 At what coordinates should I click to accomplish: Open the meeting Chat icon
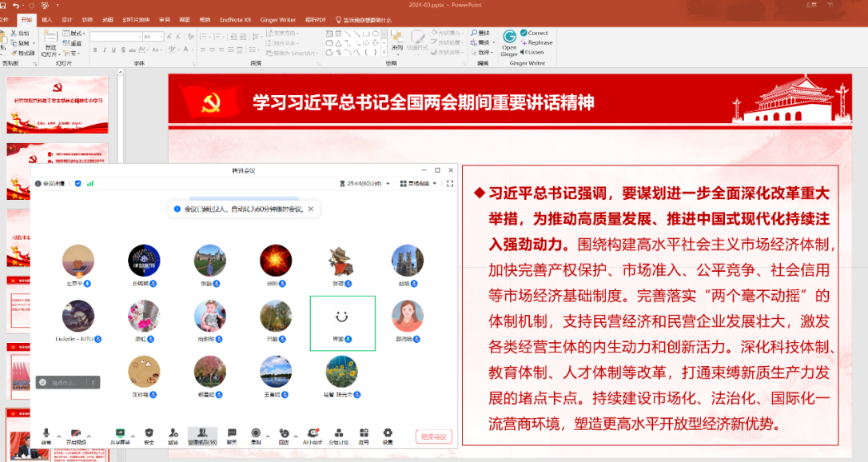[232, 434]
